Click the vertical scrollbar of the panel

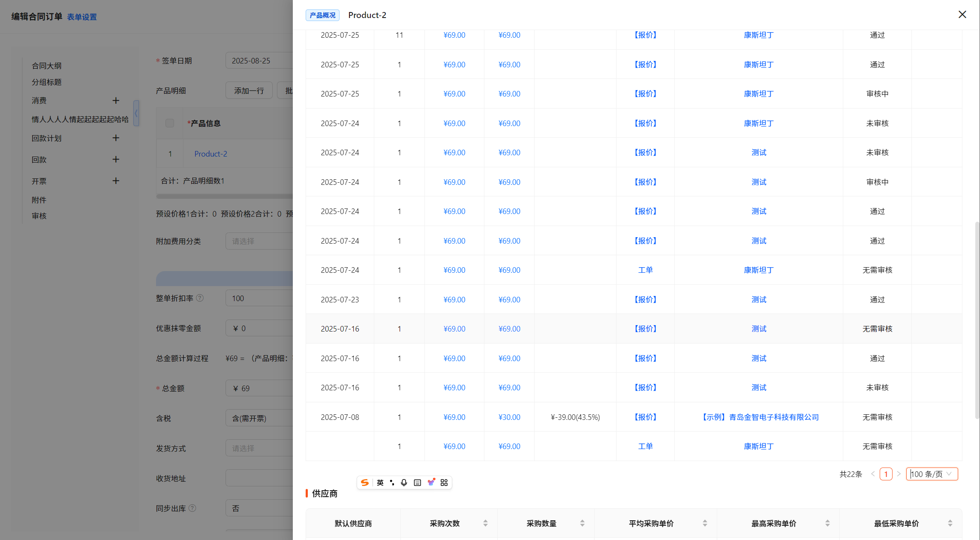tap(977, 320)
